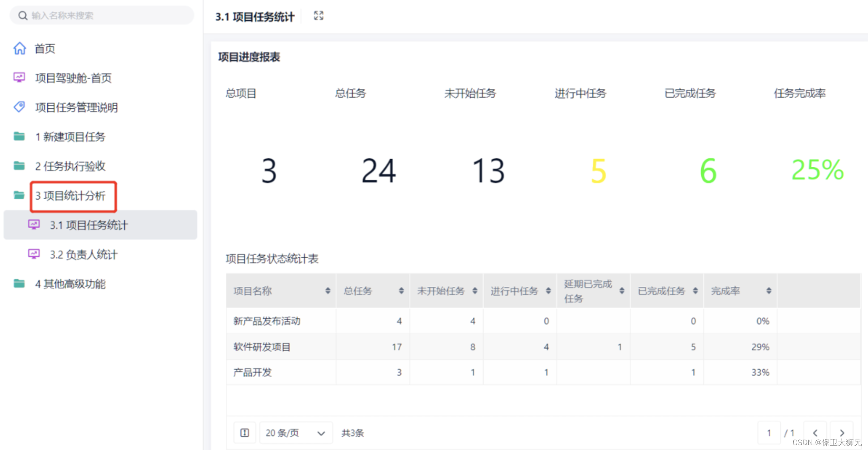Expand the 4 其他高级功能 folder
The height and width of the screenshot is (450, 868).
pyautogui.click(x=70, y=284)
